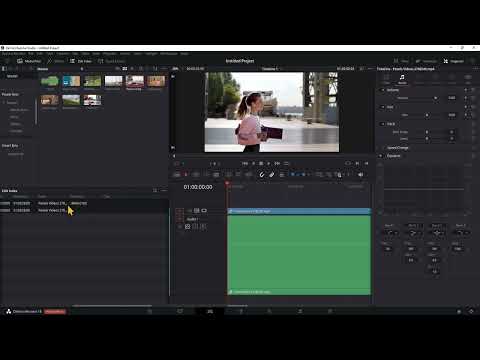Toggle the Inspector panel button
This screenshot has height=360, width=480.
(x=454, y=61)
